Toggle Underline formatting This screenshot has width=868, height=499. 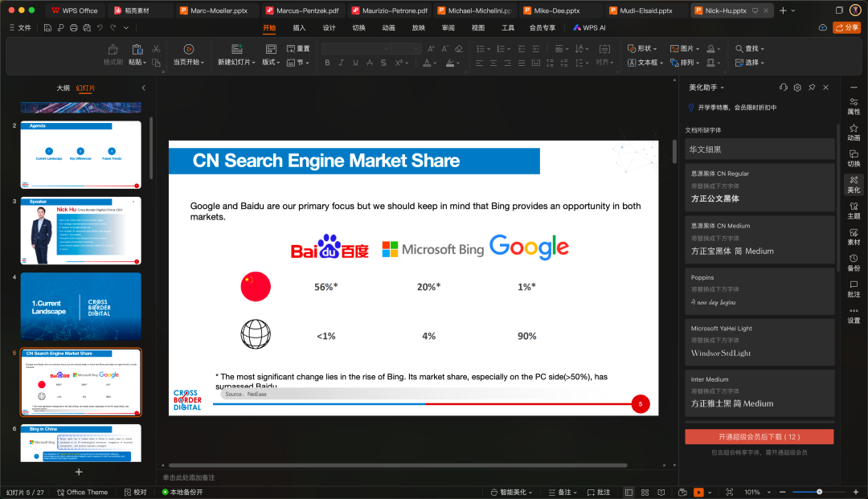click(x=355, y=63)
